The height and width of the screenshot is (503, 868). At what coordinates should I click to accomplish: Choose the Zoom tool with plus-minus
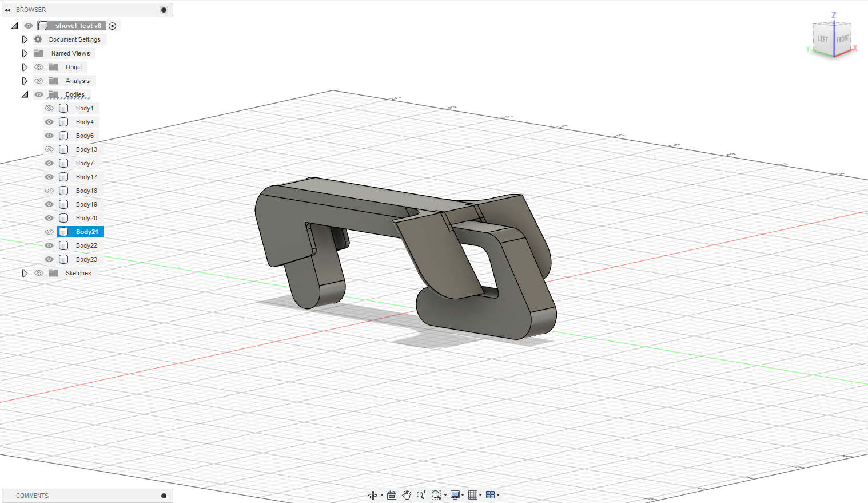click(x=421, y=495)
